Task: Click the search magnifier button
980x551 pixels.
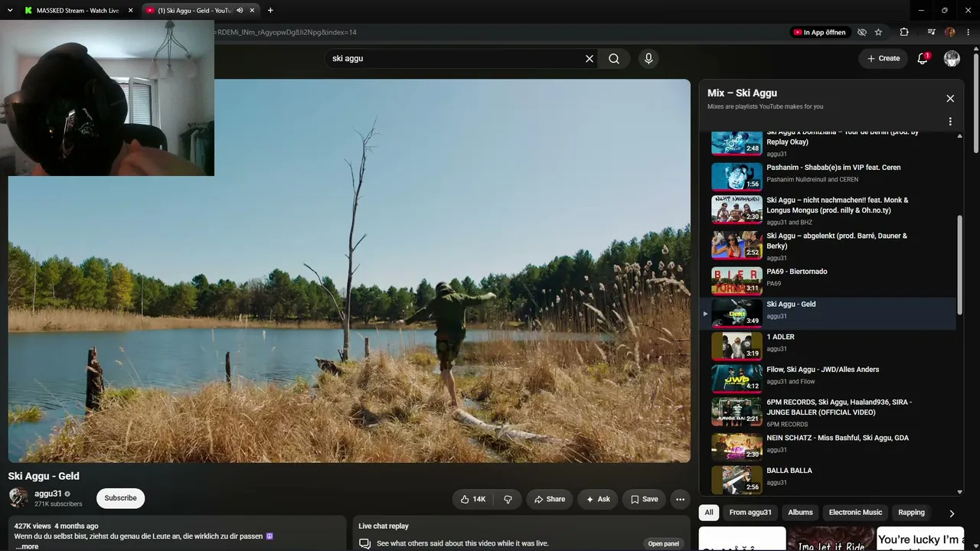Action: point(614,58)
